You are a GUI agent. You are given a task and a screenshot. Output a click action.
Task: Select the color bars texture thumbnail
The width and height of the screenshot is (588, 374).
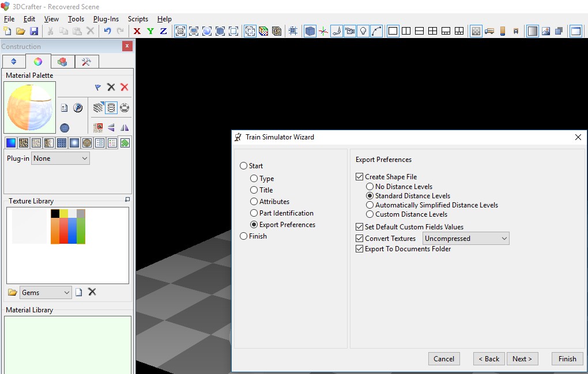point(68,226)
